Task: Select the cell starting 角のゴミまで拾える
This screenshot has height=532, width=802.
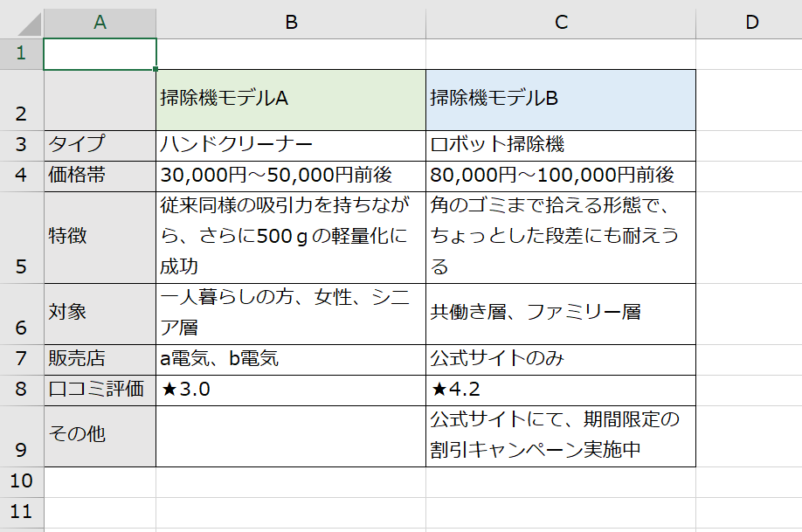Action: [x=561, y=238]
